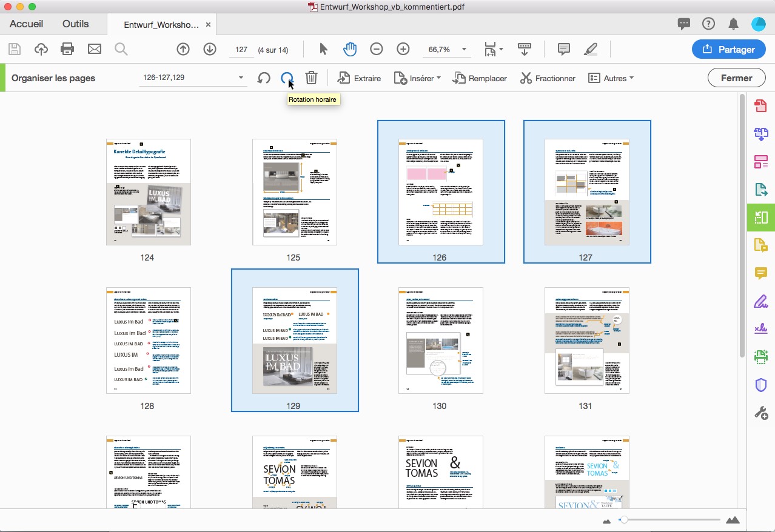Switch to the Outils tab

coord(76,24)
